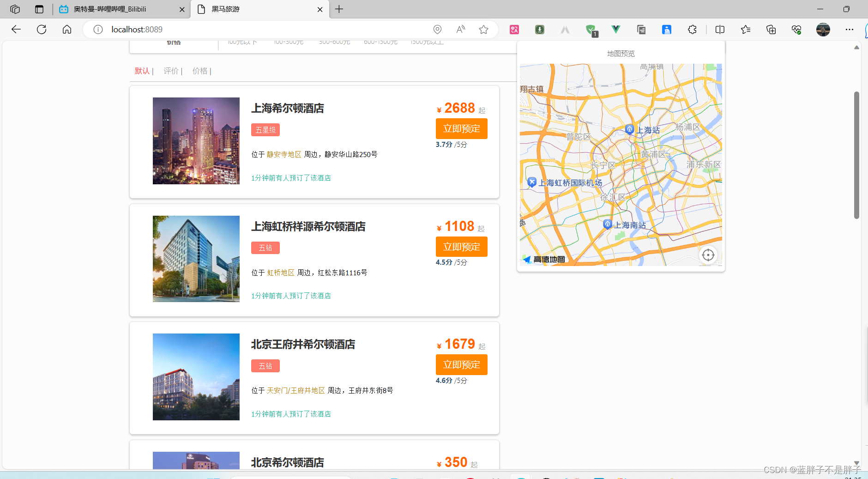Viewport: 868px width, 479px height.
Task: Open the 北京希尔顿酒店 title
Action: (287, 462)
